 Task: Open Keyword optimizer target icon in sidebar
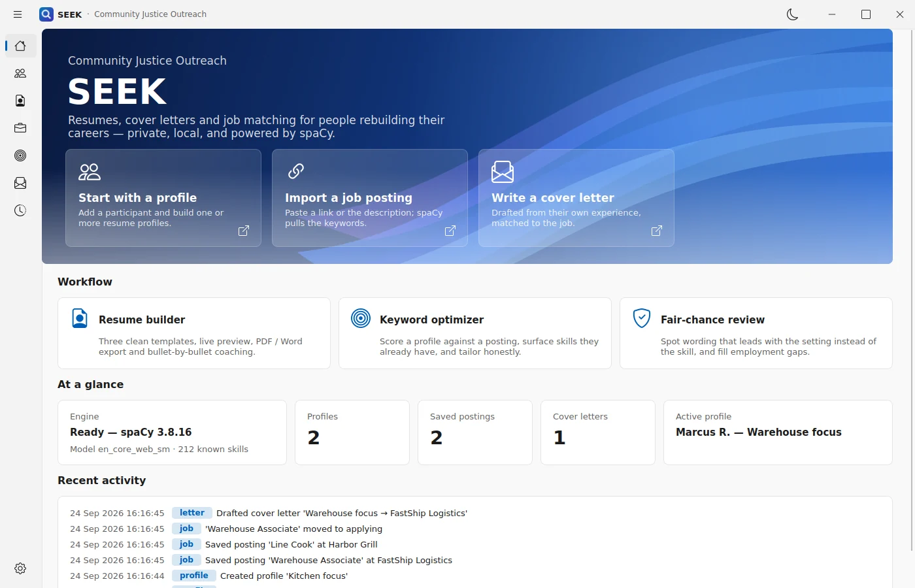[x=20, y=155]
